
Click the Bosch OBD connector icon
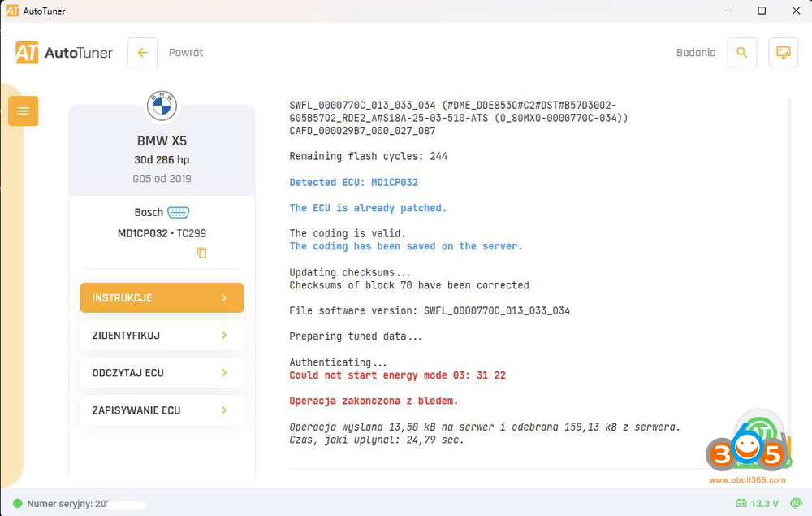[178, 212]
